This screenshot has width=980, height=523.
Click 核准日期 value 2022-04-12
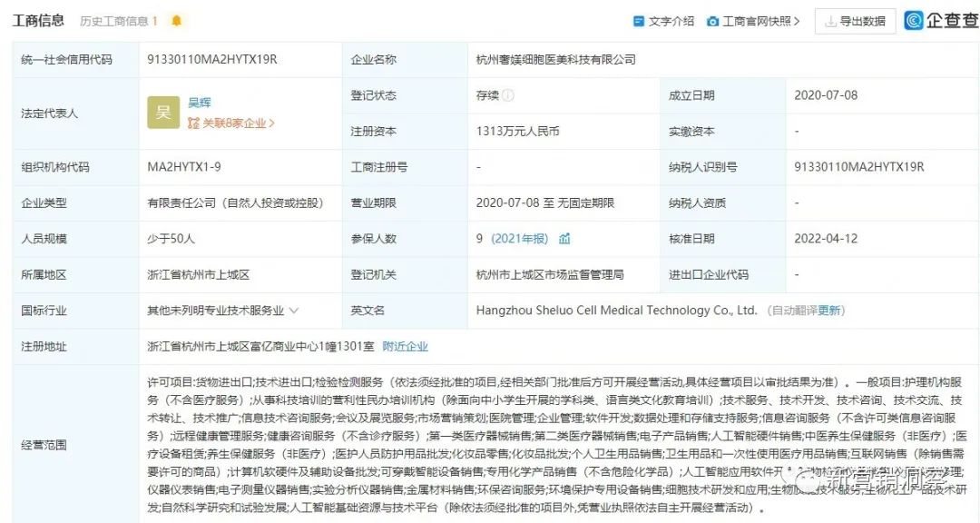pyautogui.click(x=826, y=239)
